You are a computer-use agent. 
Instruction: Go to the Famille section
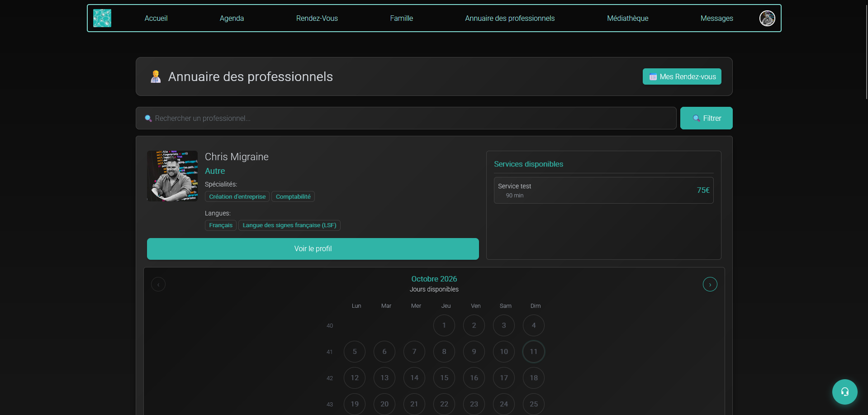[x=402, y=18]
